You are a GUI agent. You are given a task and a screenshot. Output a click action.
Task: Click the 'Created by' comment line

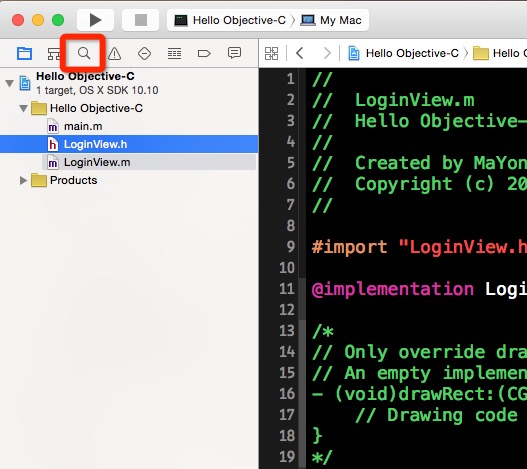(x=419, y=163)
